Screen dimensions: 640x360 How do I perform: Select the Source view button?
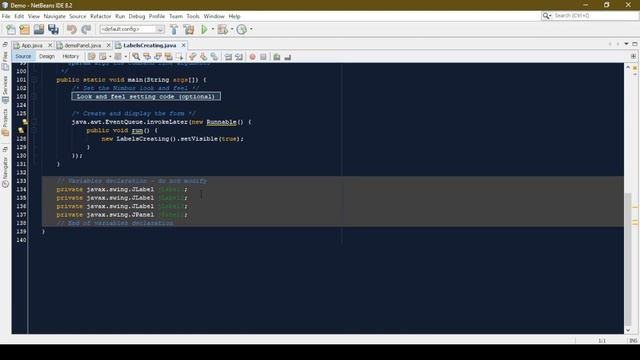23,56
